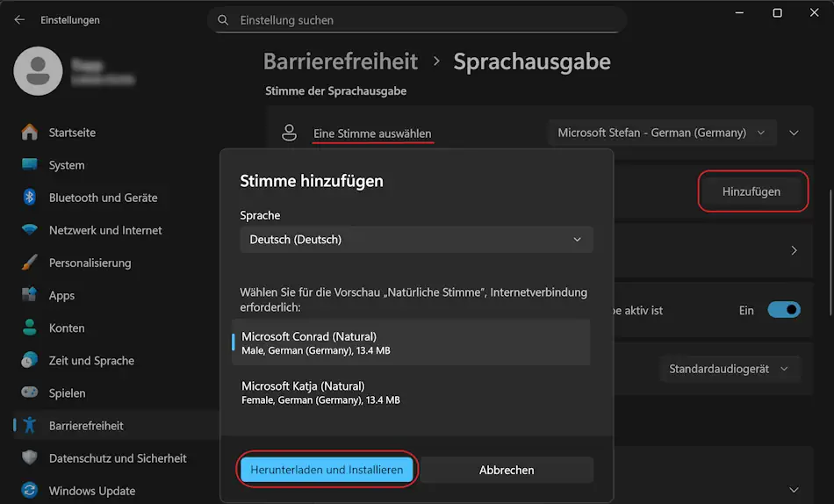The height and width of the screenshot is (504, 834).
Task: Click the voice person icon beside Eine Stimme auswählen
Action: pos(290,133)
